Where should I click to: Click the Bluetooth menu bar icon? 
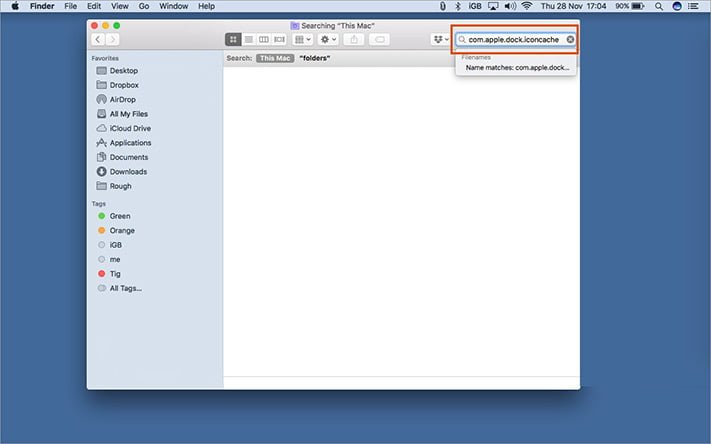[458, 6]
